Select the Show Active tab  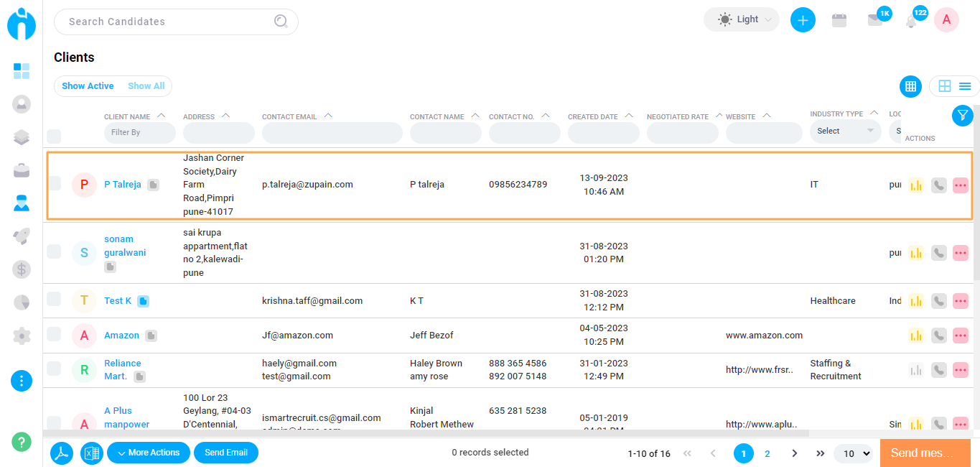pos(88,86)
